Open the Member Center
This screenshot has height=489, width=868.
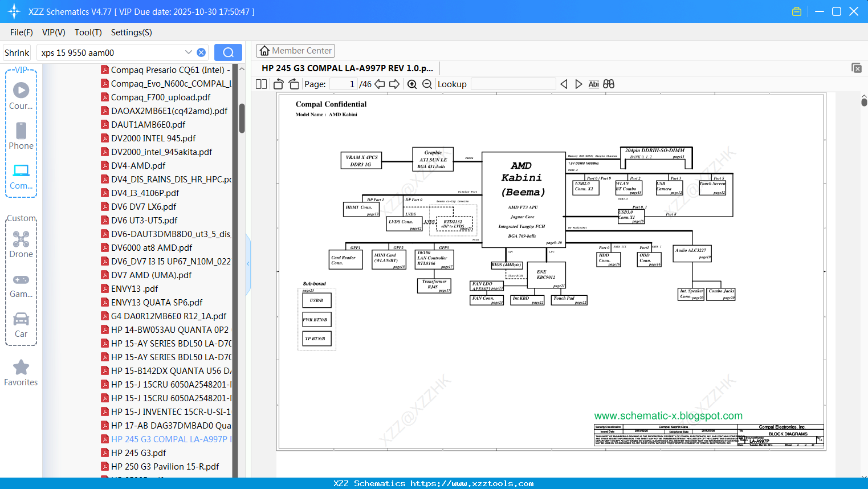coord(295,51)
